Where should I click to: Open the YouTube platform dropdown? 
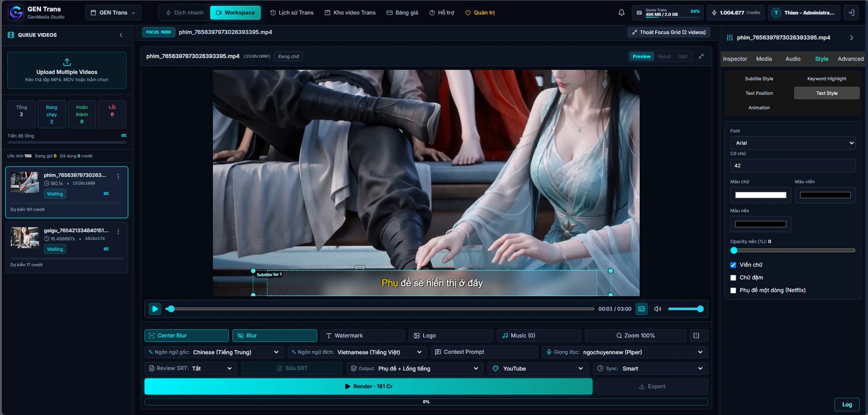tap(538, 368)
